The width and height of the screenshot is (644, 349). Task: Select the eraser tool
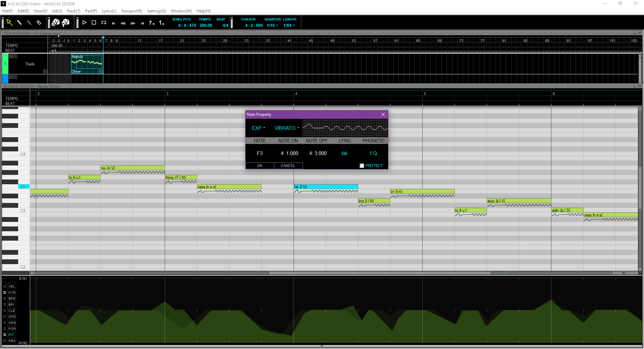pos(39,22)
